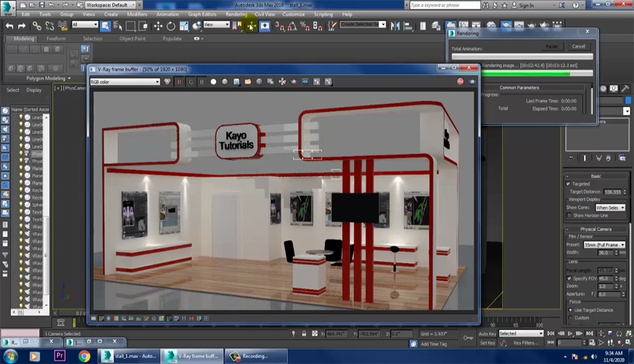This screenshot has height=364, width=634.
Task: Select Custom focus radio button
Action: (571, 318)
